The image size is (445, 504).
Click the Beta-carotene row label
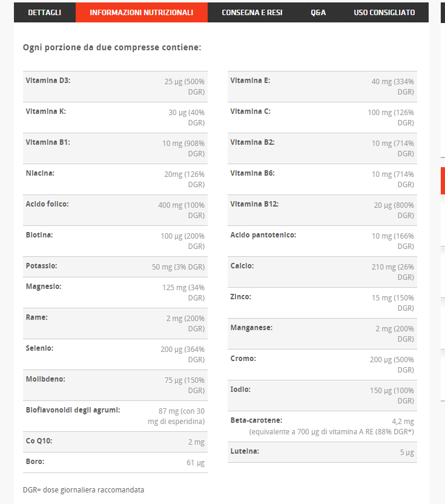point(256,420)
